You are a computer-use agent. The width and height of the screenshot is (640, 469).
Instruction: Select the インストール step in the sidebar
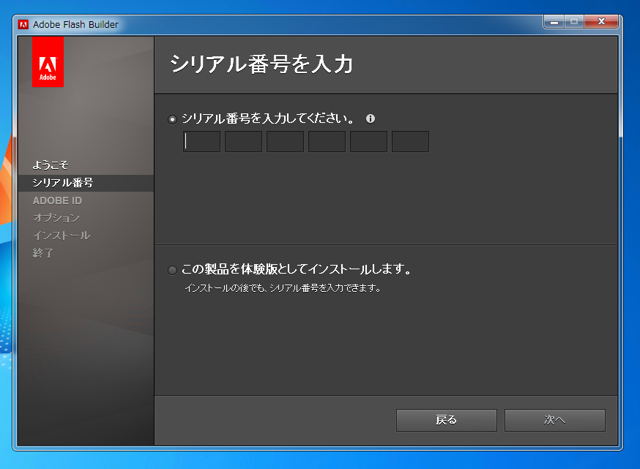[x=62, y=236]
